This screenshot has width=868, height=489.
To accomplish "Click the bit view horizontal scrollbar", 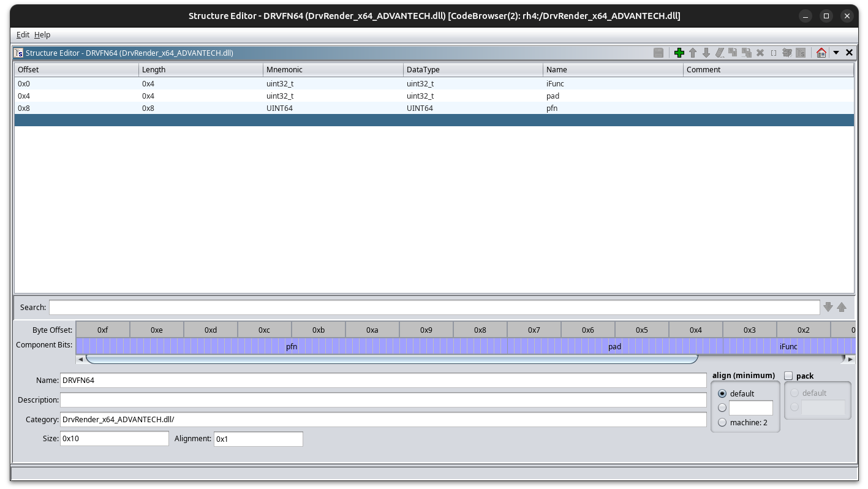I will [x=392, y=359].
